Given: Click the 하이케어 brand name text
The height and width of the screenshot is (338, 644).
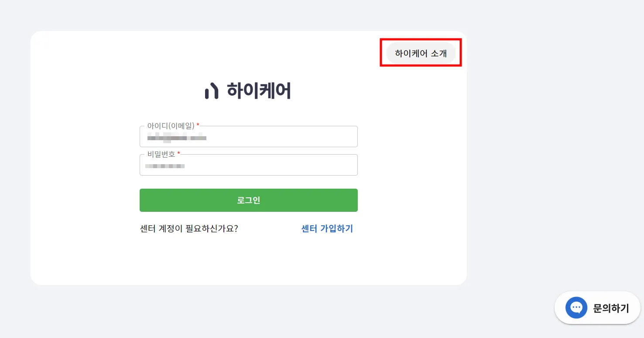Looking at the screenshot, I should pyautogui.click(x=259, y=91).
